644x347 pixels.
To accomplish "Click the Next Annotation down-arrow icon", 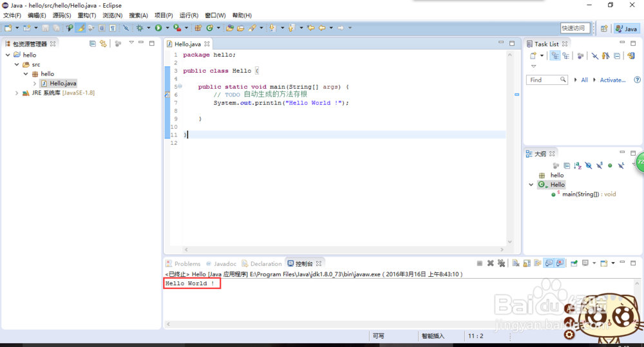I will (272, 28).
